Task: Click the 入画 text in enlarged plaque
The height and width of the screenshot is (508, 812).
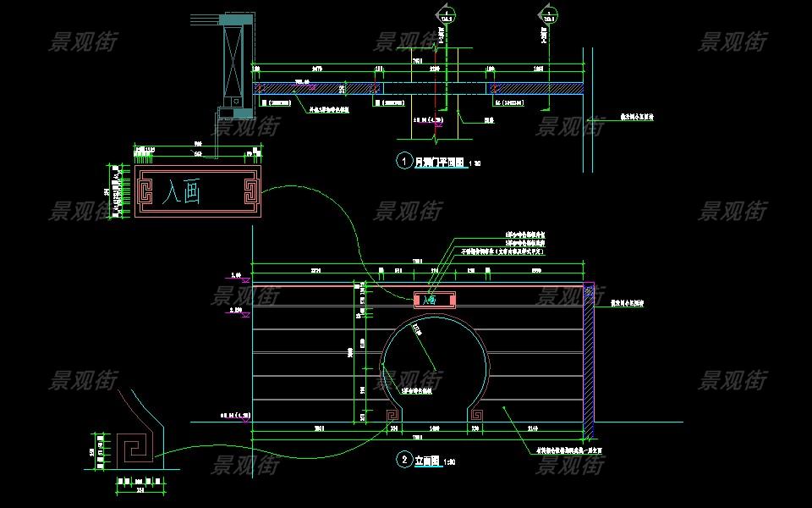Action: [x=182, y=193]
